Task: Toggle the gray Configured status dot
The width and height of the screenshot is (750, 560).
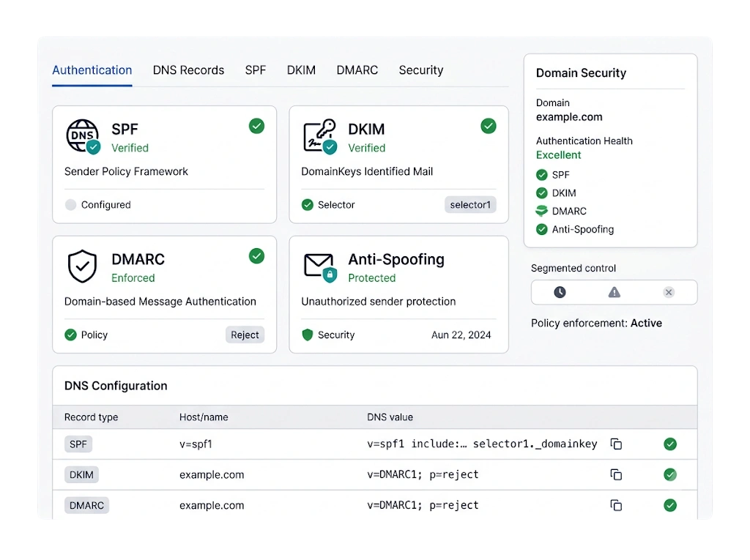Action: [x=70, y=205]
